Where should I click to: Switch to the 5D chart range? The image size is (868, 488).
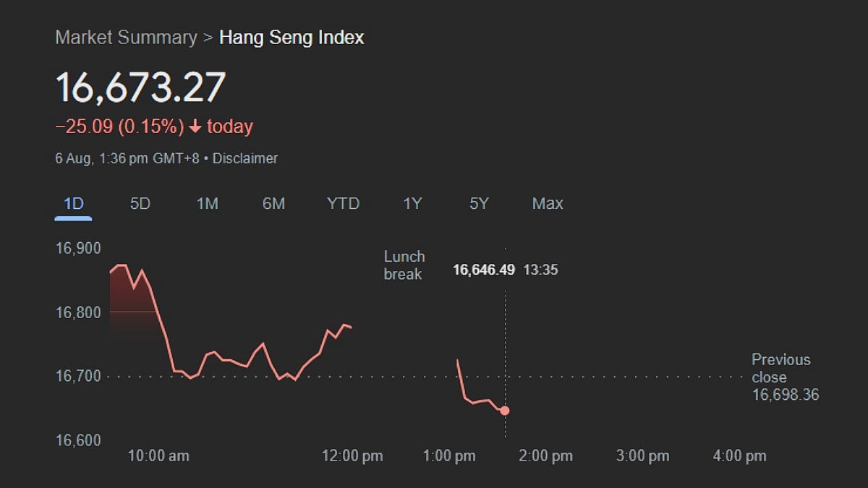click(x=140, y=204)
